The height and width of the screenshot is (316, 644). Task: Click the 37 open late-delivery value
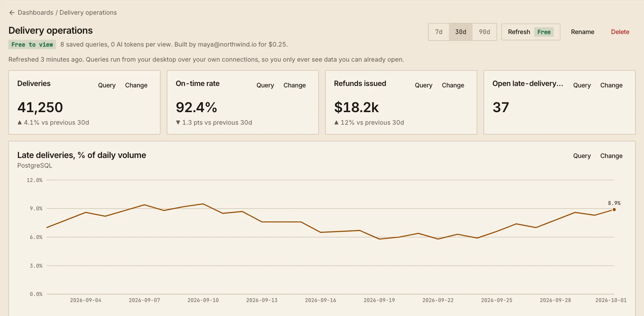[x=501, y=107]
